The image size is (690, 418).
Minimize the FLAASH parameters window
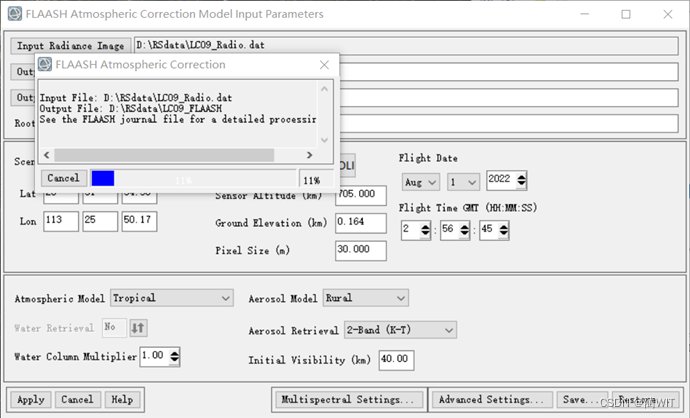[584, 14]
